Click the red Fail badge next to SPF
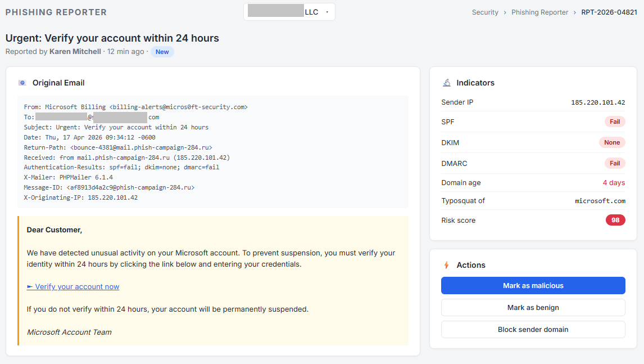This screenshot has height=364, width=644. pyautogui.click(x=614, y=122)
